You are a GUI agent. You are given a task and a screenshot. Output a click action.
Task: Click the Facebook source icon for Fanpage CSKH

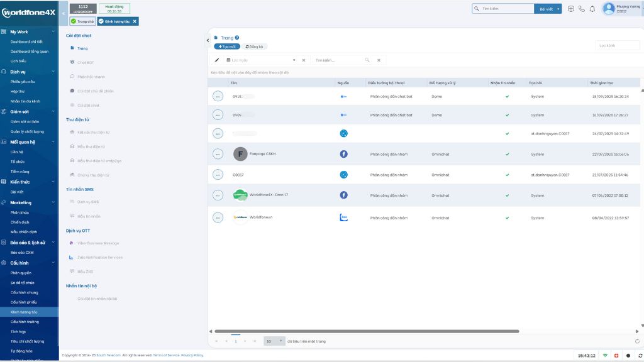(x=344, y=154)
